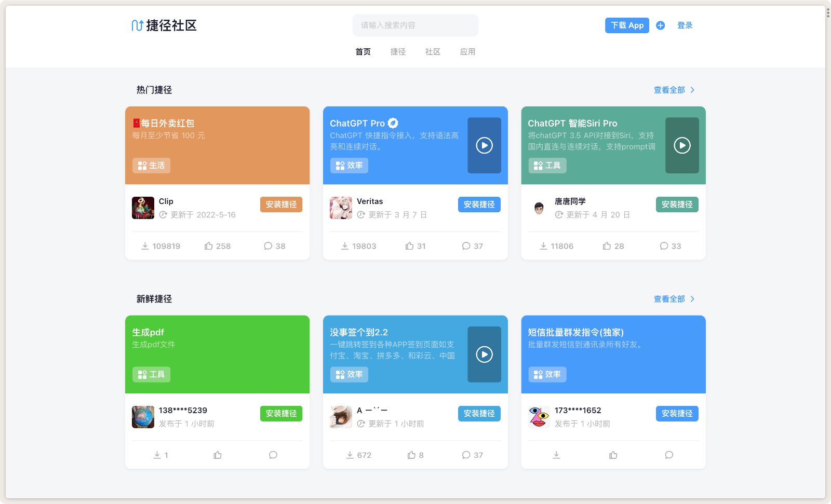Click the 登录 link
Viewport: 831px width, 504px height.
point(685,25)
